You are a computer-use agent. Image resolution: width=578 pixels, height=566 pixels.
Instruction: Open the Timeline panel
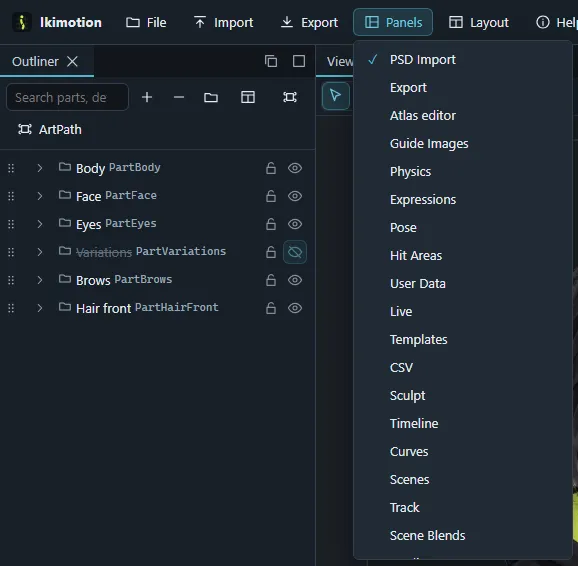[x=463, y=424]
